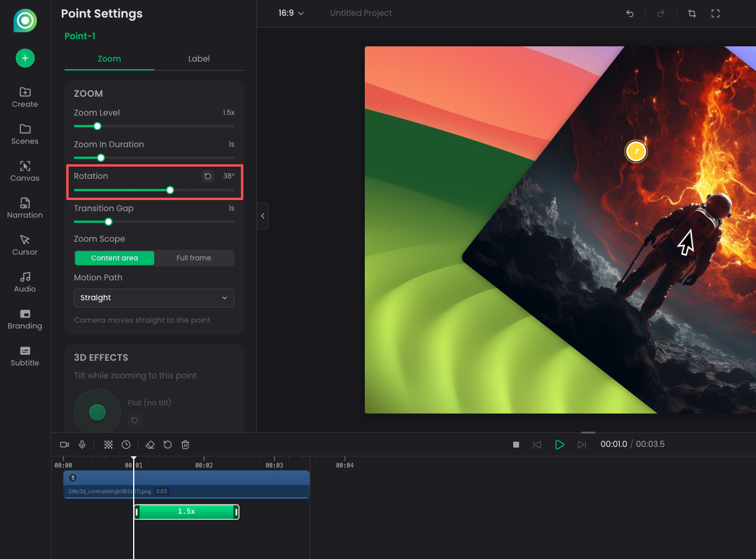Skip to the previous point
Screen dimensions: 756x559
tap(537, 445)
